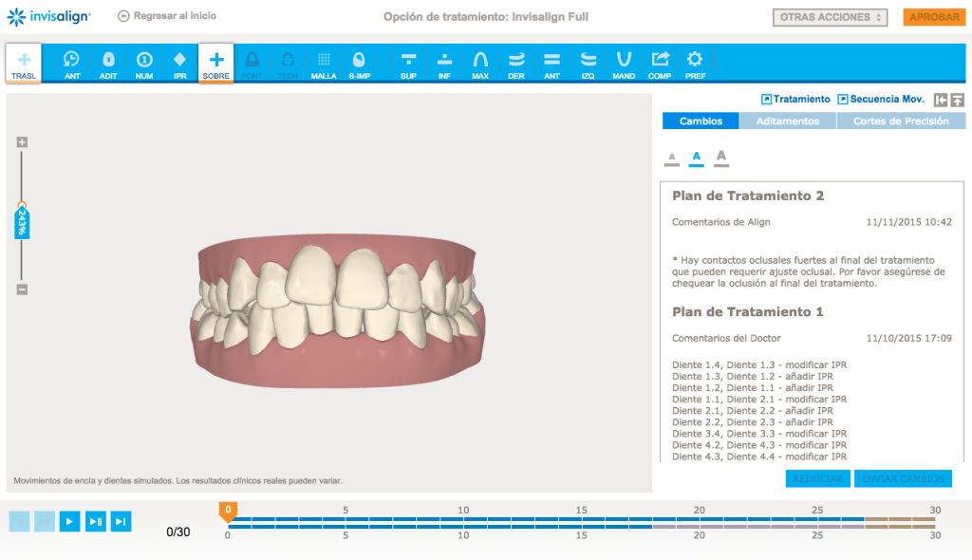Toggle the S-IMP toolbar icon
972x560 pixels.
point(359,64)
